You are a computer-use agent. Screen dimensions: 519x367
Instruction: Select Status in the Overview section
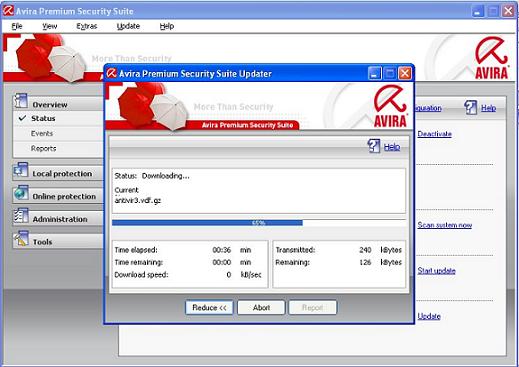[x=43, y=118]
